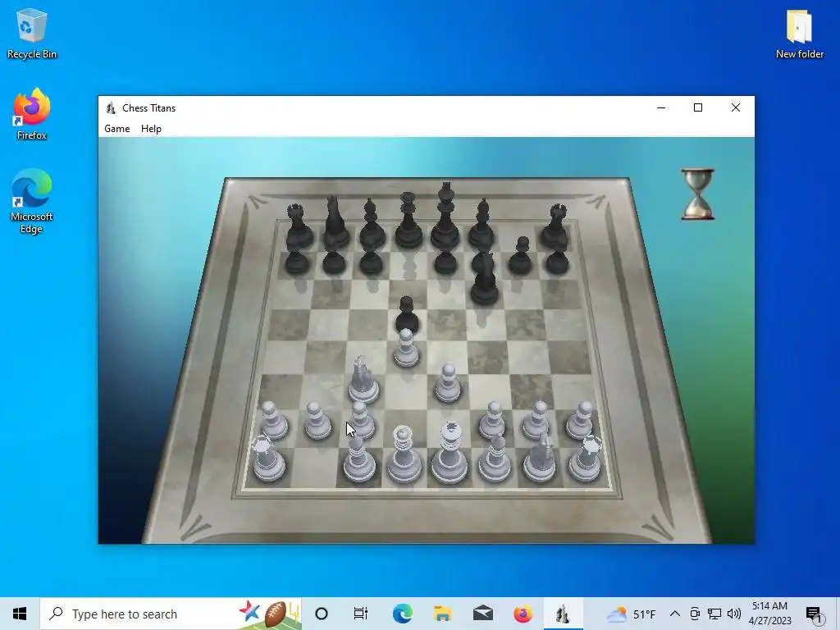Click the black pawn on g7
The height and width of the screenshot is (630, 840).
[x=520, y=256]
